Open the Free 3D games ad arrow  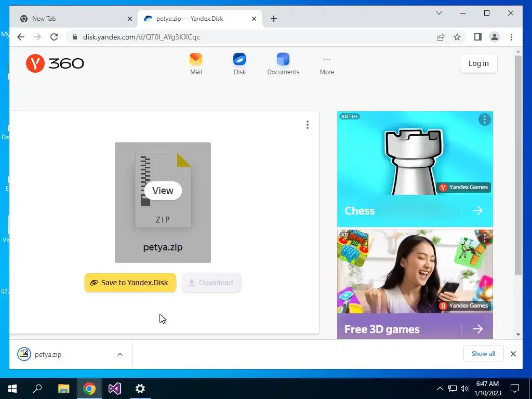point(477,329)
